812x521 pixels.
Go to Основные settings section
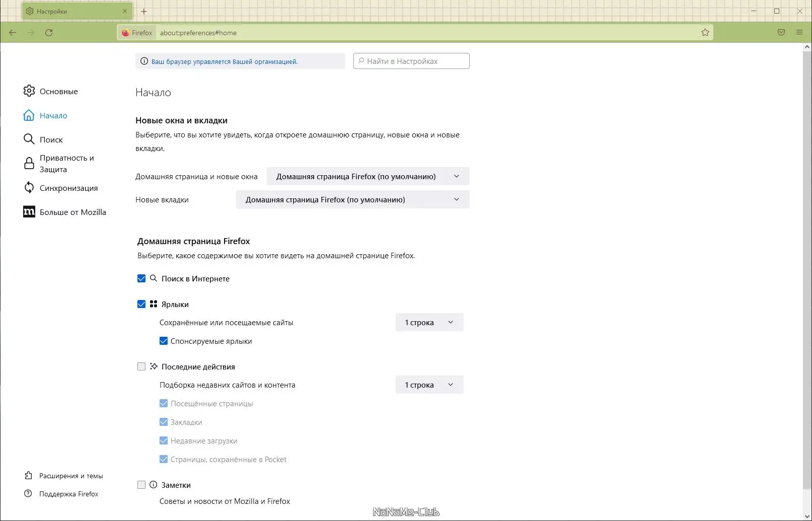[x=59, y=91]
